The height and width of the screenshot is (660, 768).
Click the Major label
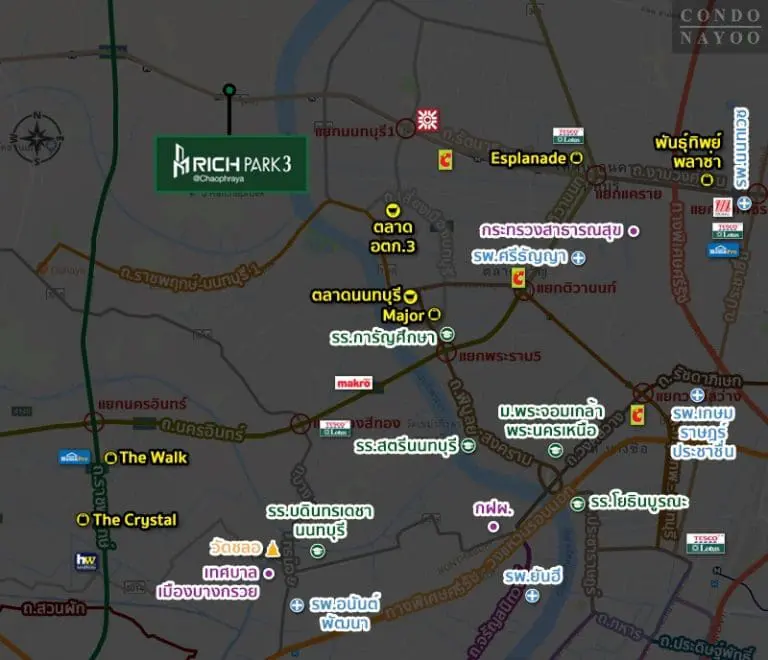click(x=404, y=316)
